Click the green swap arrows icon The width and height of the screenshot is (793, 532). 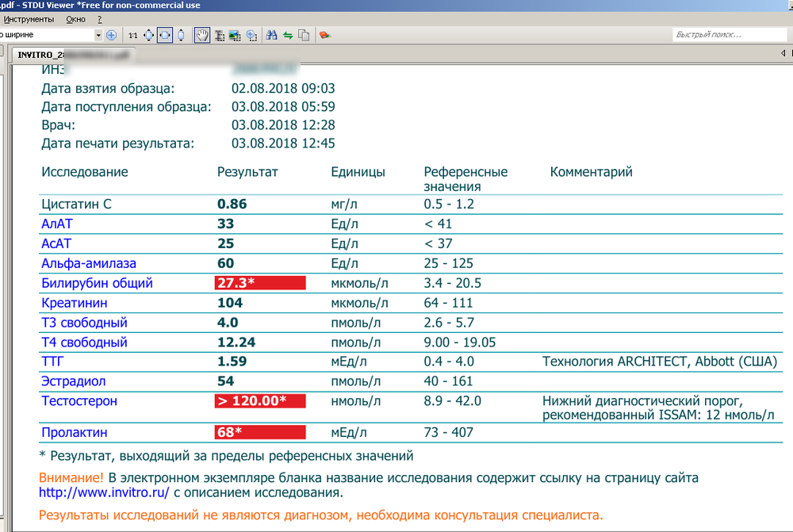pos(288,35)
